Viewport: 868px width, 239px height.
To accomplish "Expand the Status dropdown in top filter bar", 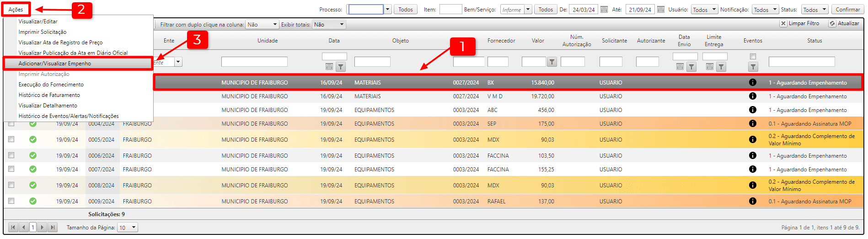I will (814, 10).
